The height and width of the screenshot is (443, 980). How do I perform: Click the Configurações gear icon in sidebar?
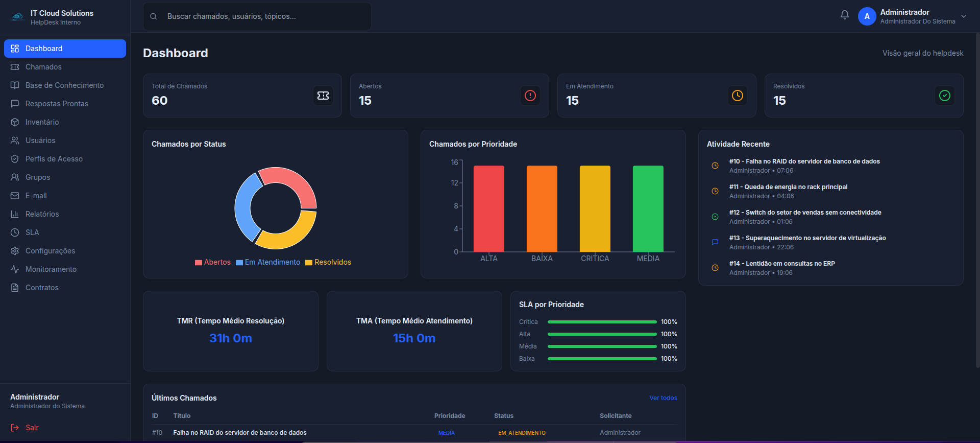[x=15, y=251]
